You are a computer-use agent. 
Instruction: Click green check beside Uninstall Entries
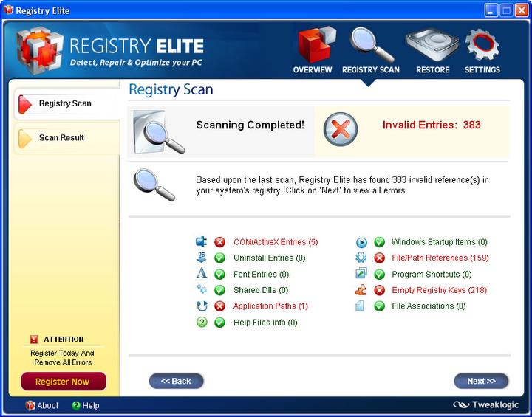coord(220,258)
